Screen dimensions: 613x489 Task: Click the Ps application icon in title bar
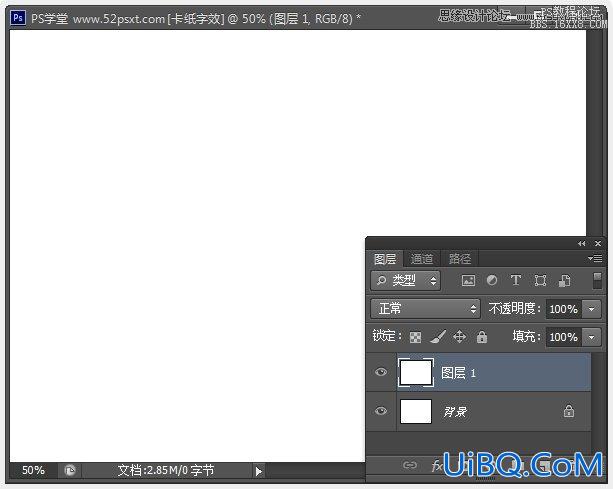click(x=18, y=18)
